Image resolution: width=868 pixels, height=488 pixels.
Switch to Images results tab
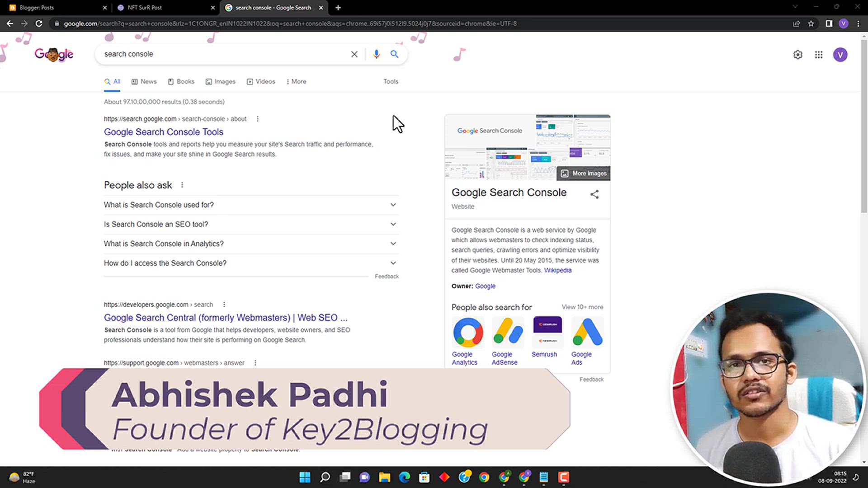(221, 82)
